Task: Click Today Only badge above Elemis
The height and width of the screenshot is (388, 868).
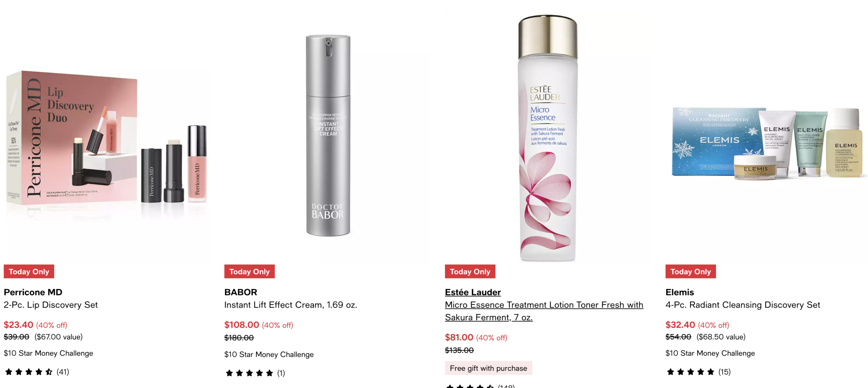Action: pyautogui.click(x=691, y=271)
